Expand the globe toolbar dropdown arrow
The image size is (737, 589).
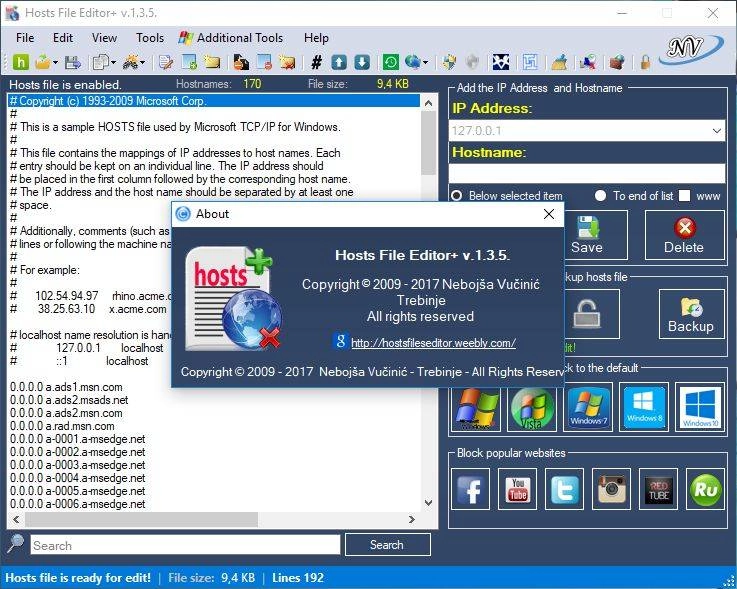coord(425,62)
